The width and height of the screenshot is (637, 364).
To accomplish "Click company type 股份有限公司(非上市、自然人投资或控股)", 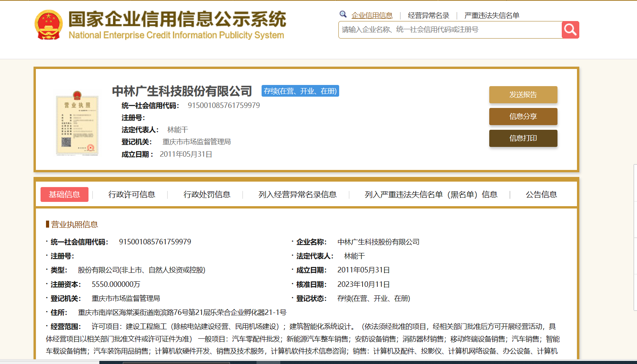I will pyautogui.click(x=142, y=270).
